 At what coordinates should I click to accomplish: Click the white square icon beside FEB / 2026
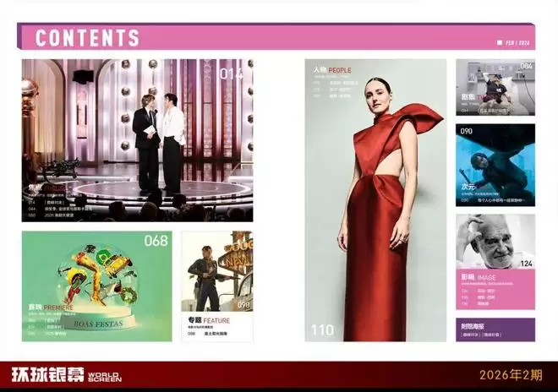(x=500, y=41)
